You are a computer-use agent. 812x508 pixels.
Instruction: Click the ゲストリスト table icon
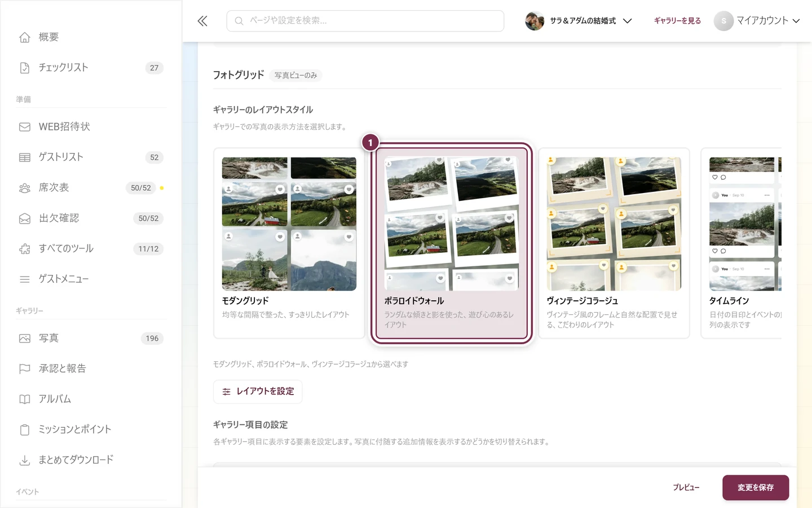pyautogui.click(x=25, y=157)
